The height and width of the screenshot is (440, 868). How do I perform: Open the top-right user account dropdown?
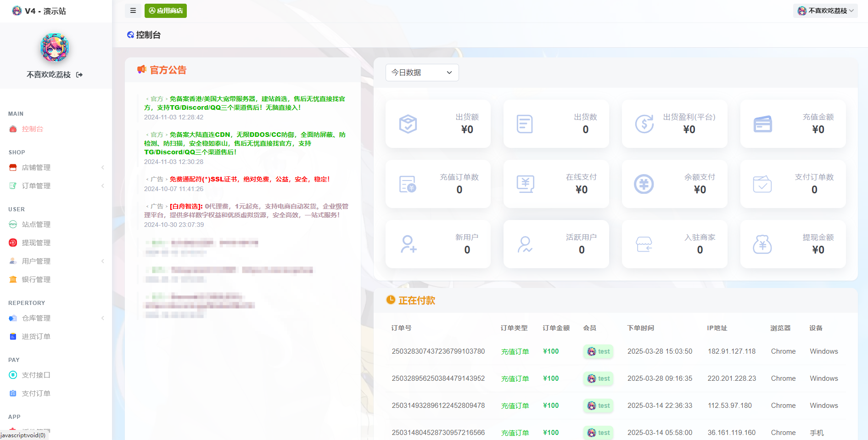point(825,11)
